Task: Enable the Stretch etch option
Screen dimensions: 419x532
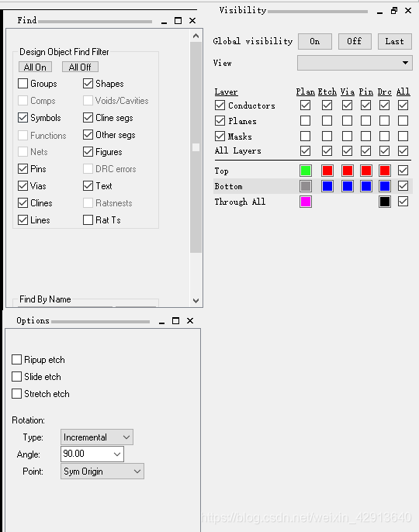Action: coord(16,394)
